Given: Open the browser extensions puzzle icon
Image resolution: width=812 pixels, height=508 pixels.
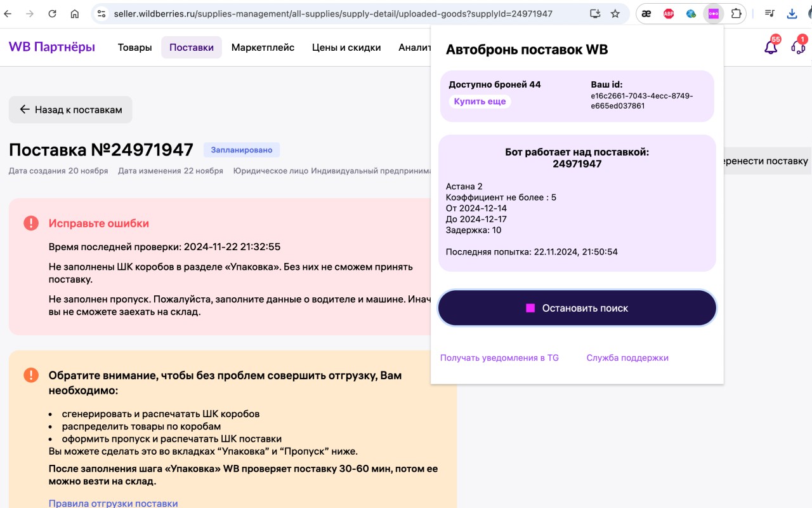Looking at the screenshot, I should (x=735, y=12).
